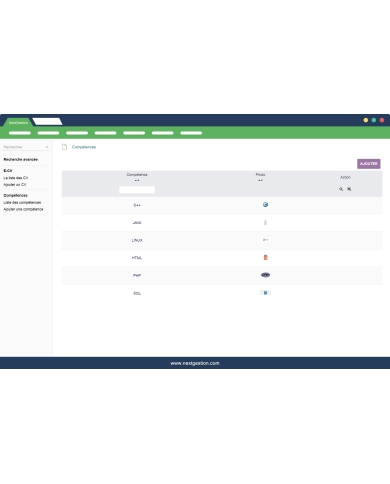Switch to the blank white tab
The image size is (390, 484).
(x=47, y=122)
